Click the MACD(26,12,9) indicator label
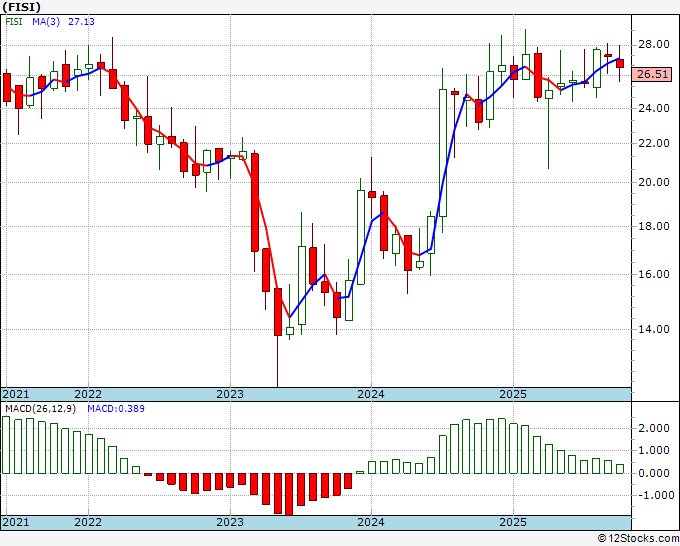 pyautogui.click(x=40, y=409)
